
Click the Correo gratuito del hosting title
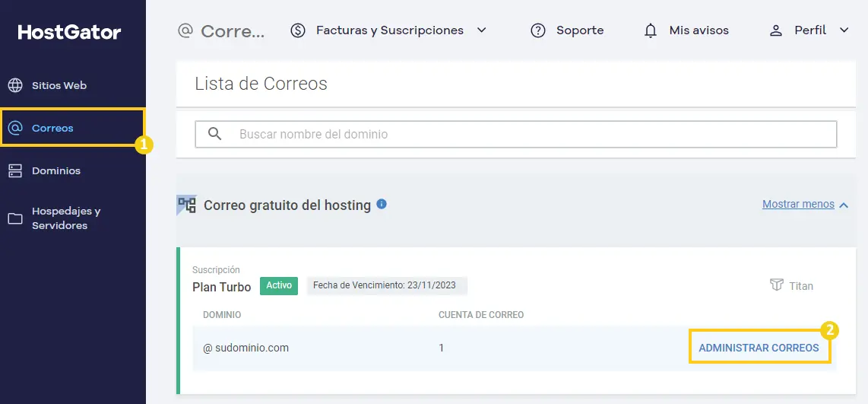pos(287,205)
